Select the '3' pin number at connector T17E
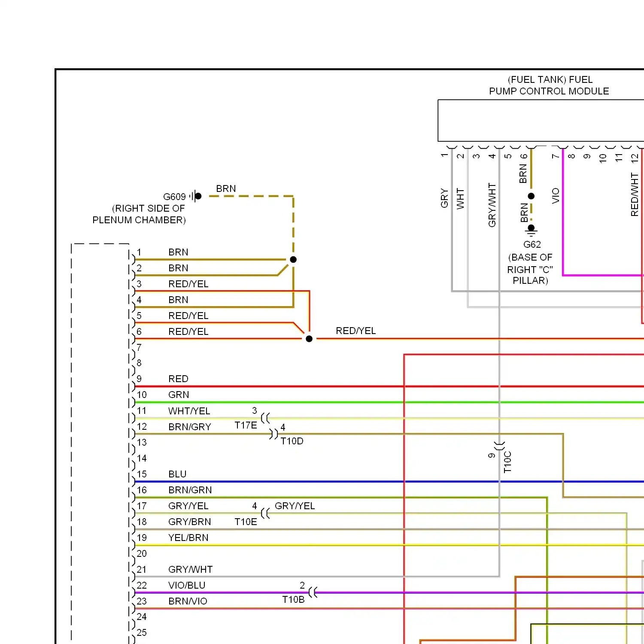Screen dimensions: 644x644 (255, 410)
